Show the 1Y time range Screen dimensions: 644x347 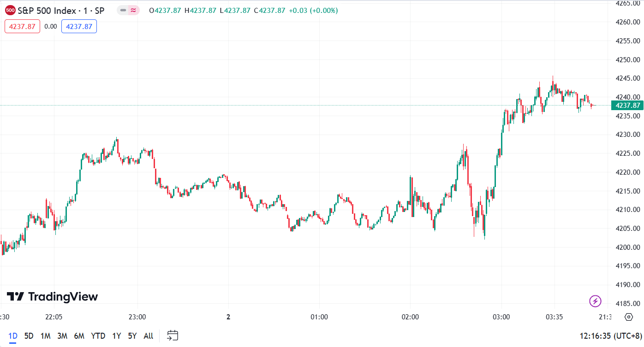[x=116, y=336]
